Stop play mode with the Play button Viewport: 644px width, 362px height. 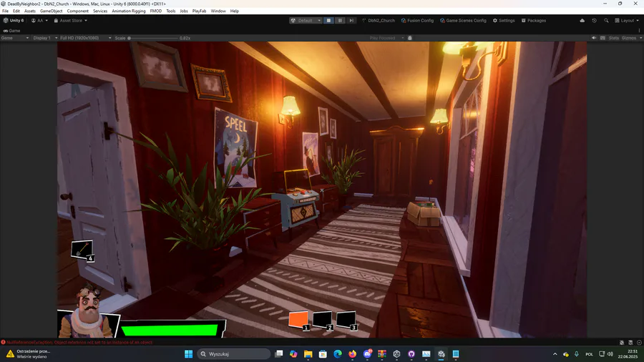click(328, 21)
